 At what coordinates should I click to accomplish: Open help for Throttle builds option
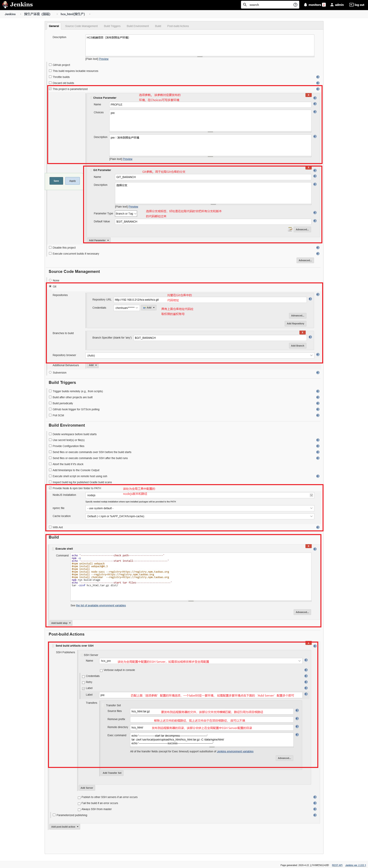tap(318, 77)
